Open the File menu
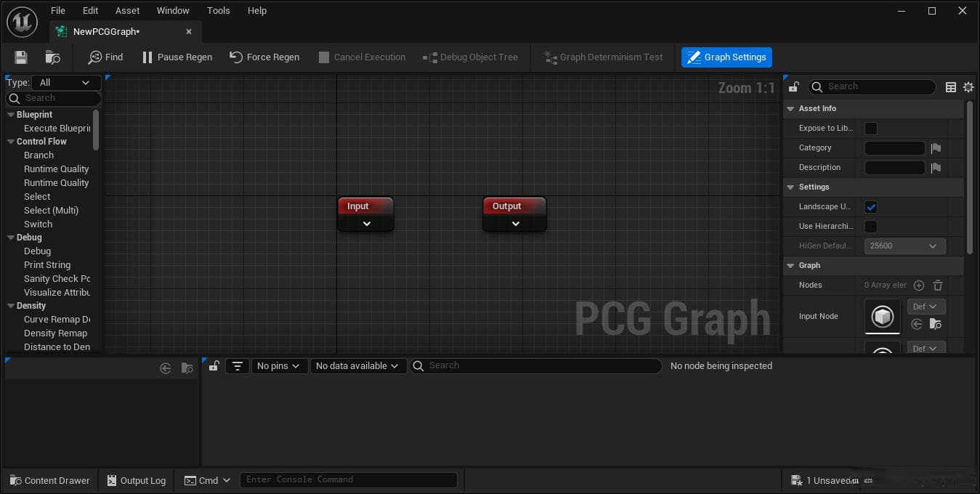 click(x=58, y=10)
